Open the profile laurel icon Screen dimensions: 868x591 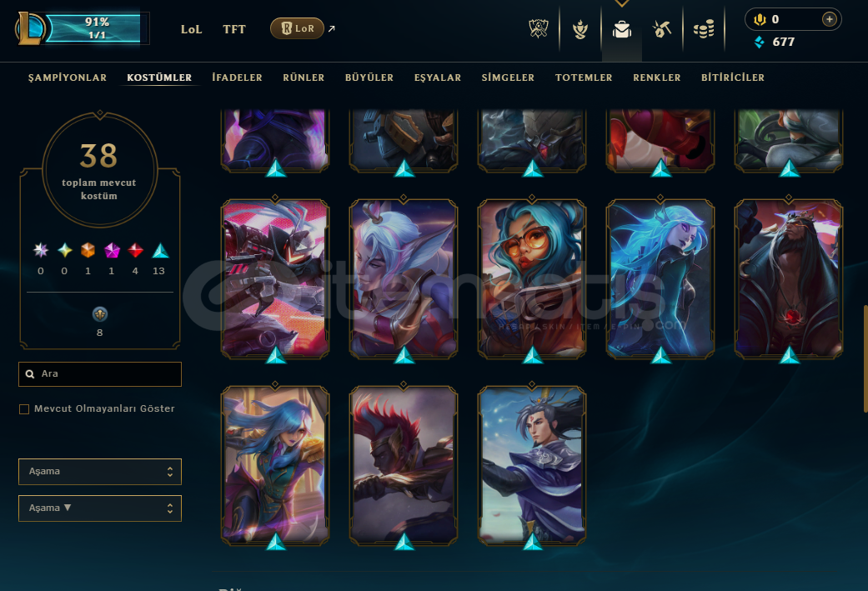pos(580,29)
